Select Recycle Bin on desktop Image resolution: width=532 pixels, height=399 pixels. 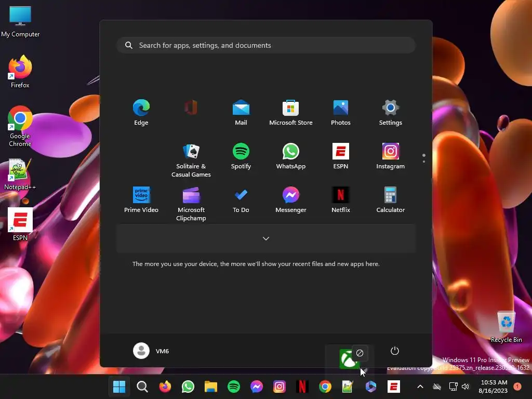tap(506, 326)
